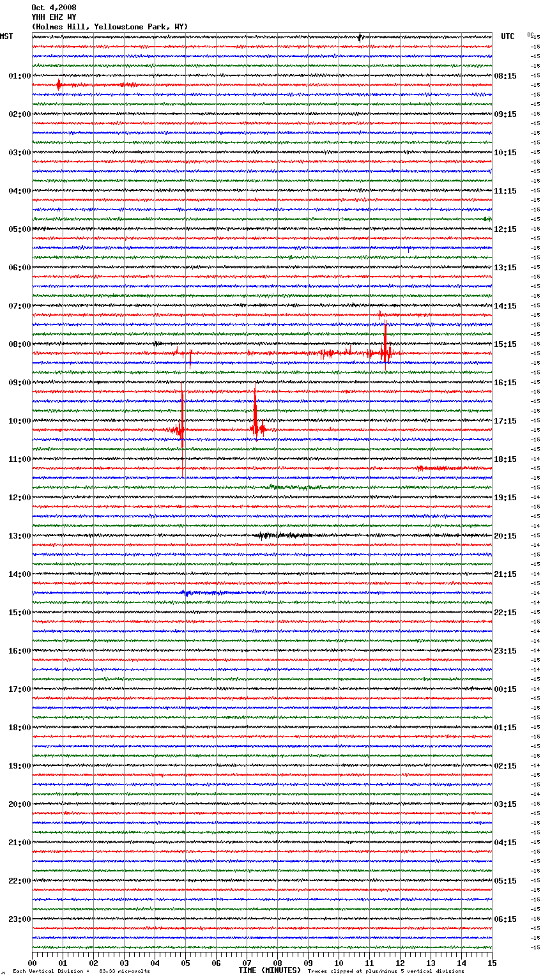This screenshot has width=543, height=980.
Task: Click the small red event on the 01:15 MST trace
Action: click(58, 84)
